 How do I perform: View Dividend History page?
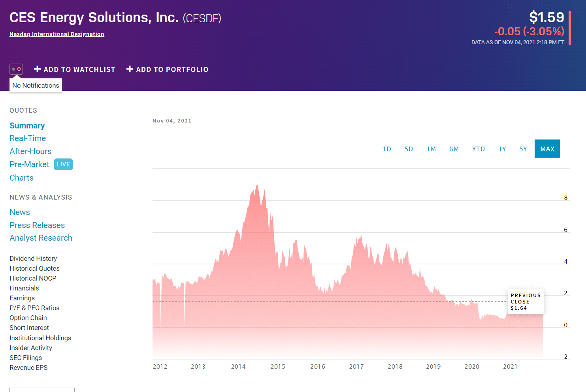coord(33,258)
